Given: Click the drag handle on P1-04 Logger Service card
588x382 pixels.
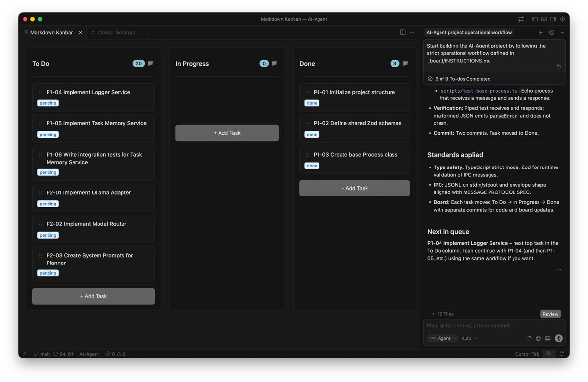Looking at the screenshot, I should click(x=40, y=92).
